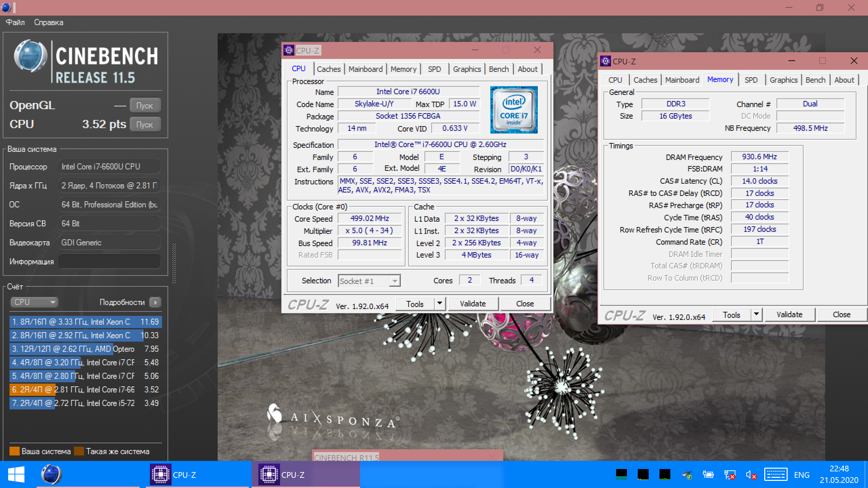
Task: Open the Справка menu
Action: pos(48,22)
